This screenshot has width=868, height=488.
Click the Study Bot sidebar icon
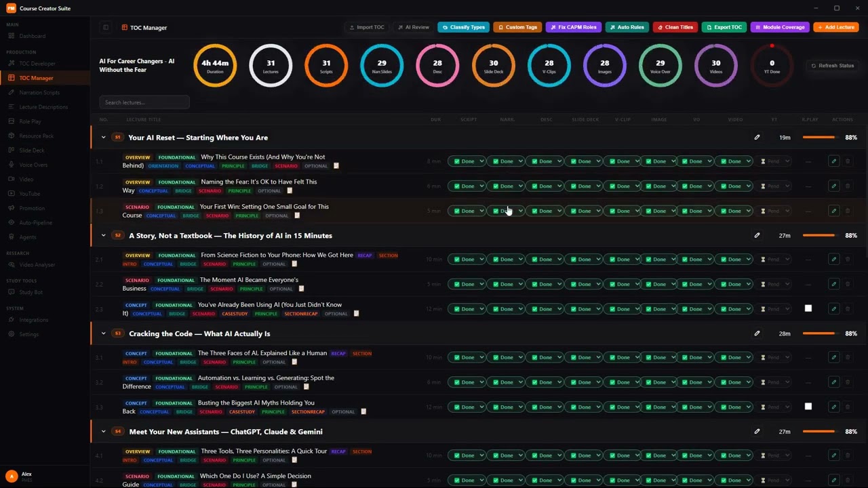click(x=12, y=292)
